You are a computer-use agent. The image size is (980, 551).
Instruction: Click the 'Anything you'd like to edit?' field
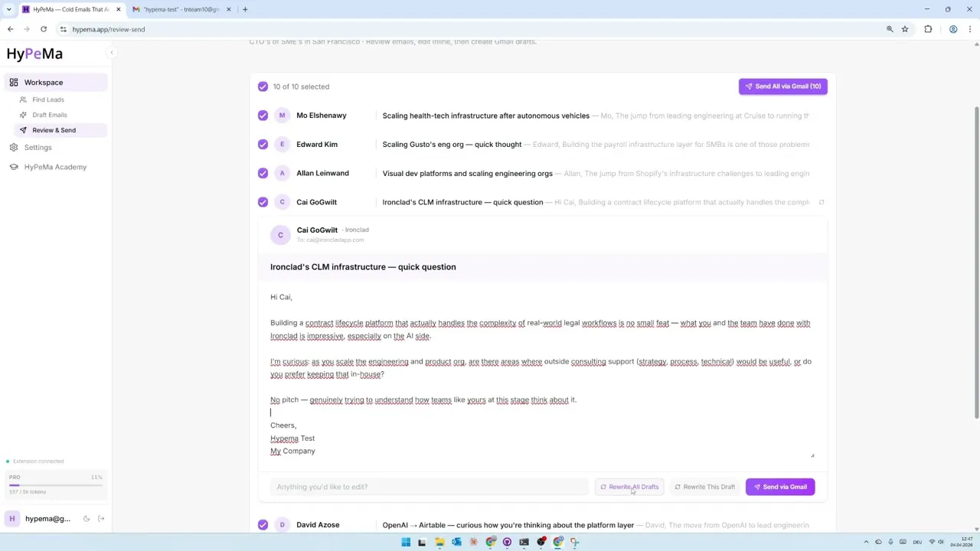point(430,487)
